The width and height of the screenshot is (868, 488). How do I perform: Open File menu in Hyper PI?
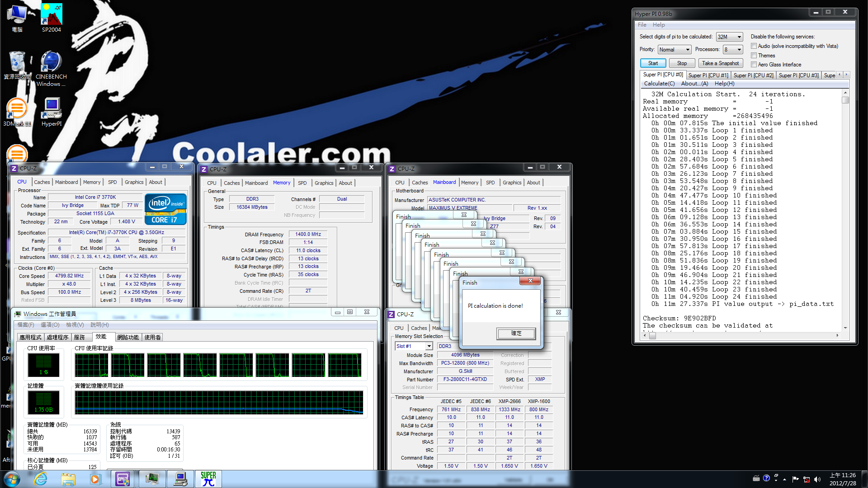click(x=642, y=25)
